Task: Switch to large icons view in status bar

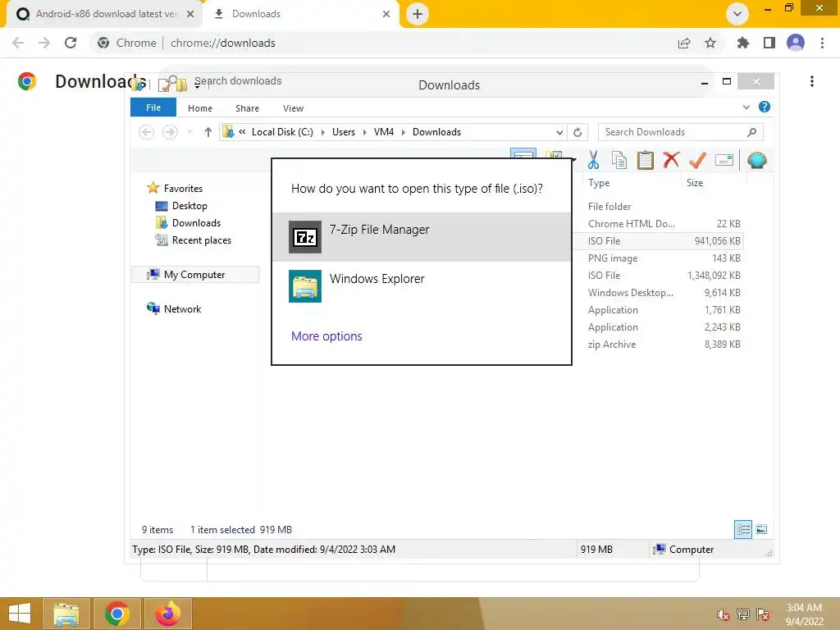Action: point(761,529)
